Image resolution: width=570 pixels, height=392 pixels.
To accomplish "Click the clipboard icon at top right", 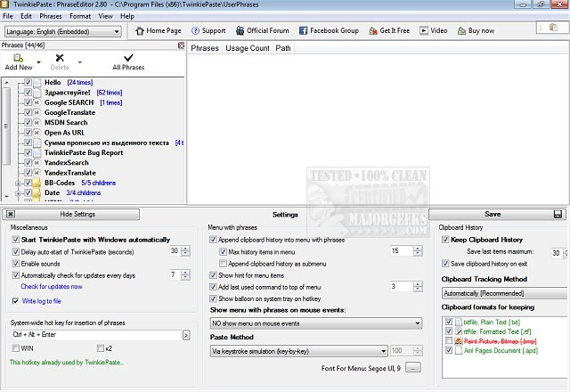I will [x=553, y=28].
